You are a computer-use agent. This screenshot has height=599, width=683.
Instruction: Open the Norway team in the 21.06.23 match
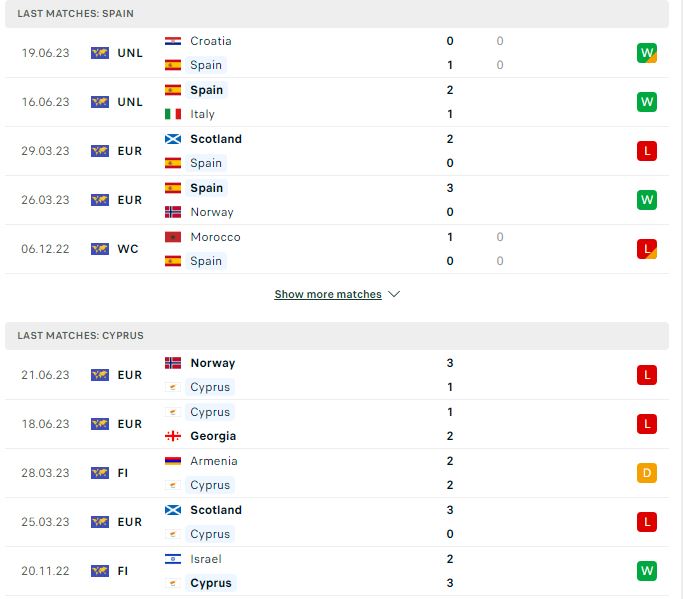click(x=213, y=363)
